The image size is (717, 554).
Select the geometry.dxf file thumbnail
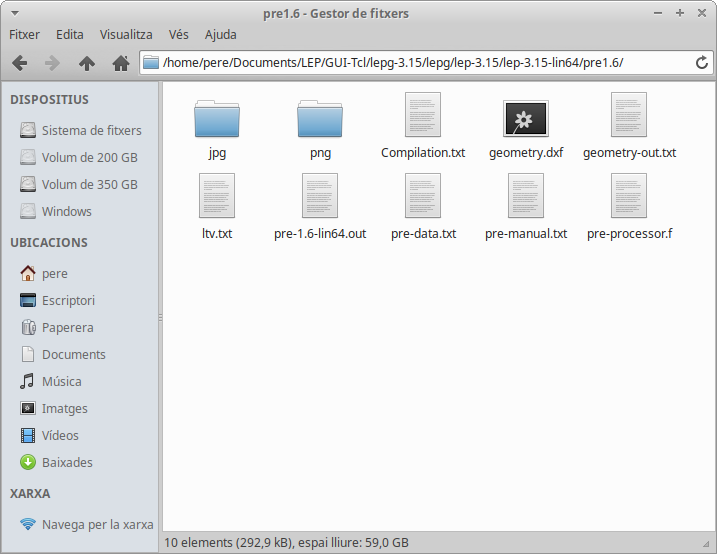526,118
